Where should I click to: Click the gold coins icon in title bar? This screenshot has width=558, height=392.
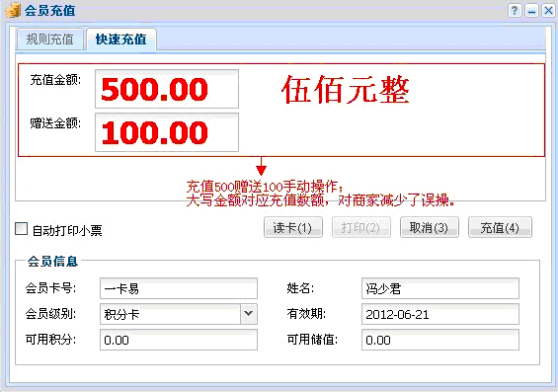point(13,10)
